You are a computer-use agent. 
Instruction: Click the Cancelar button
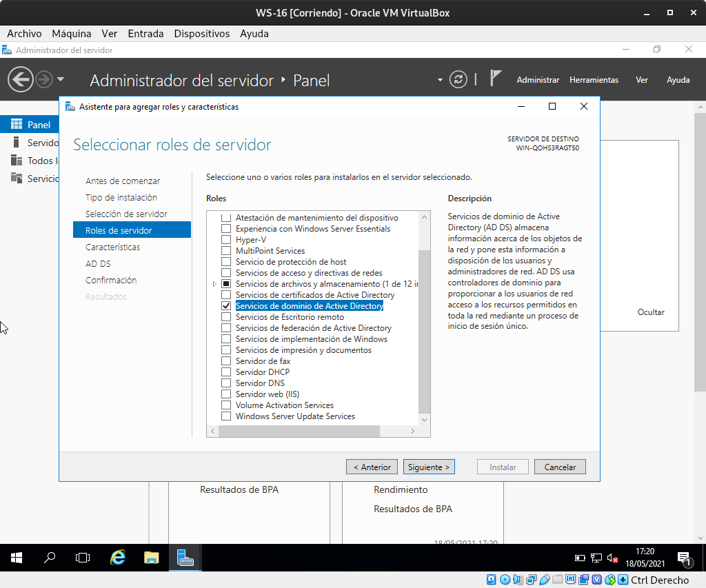(560, 467)
